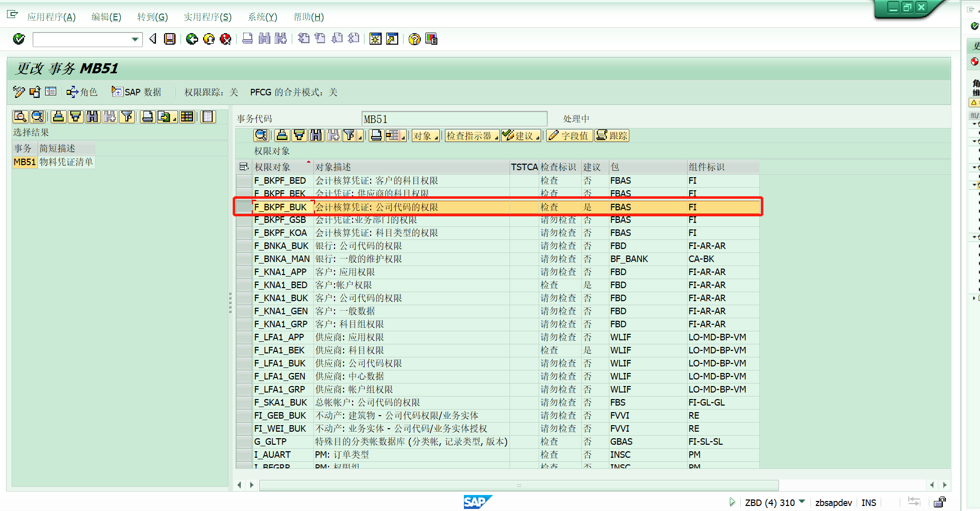Image resolution: width=980 pixels, height=511 pixels.
Task: Select row marker for F_LFA1_BEK
Action: click(x=244, y=350)
